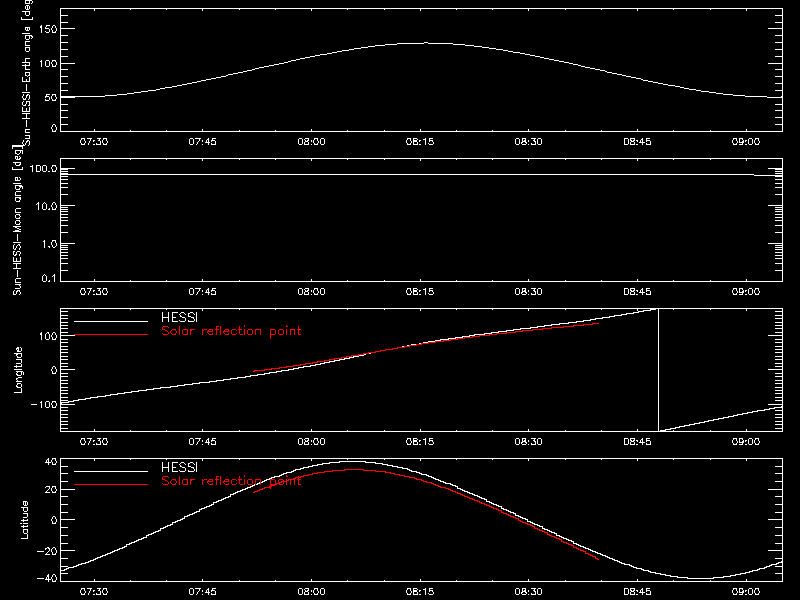Click white HESSI legend line in Latitude plot
Screen dimensions: 800x600
click(x=111, y=471)
